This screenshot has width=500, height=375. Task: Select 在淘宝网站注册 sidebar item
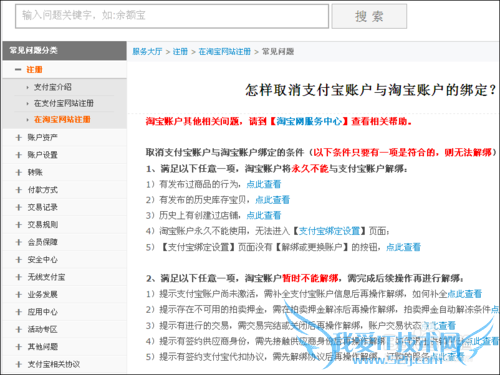62,119
